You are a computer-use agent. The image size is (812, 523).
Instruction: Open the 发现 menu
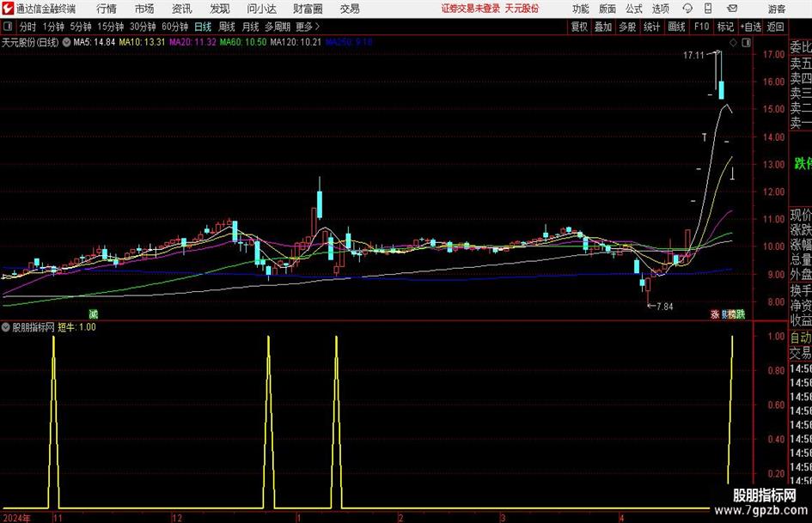coord(220,9)
